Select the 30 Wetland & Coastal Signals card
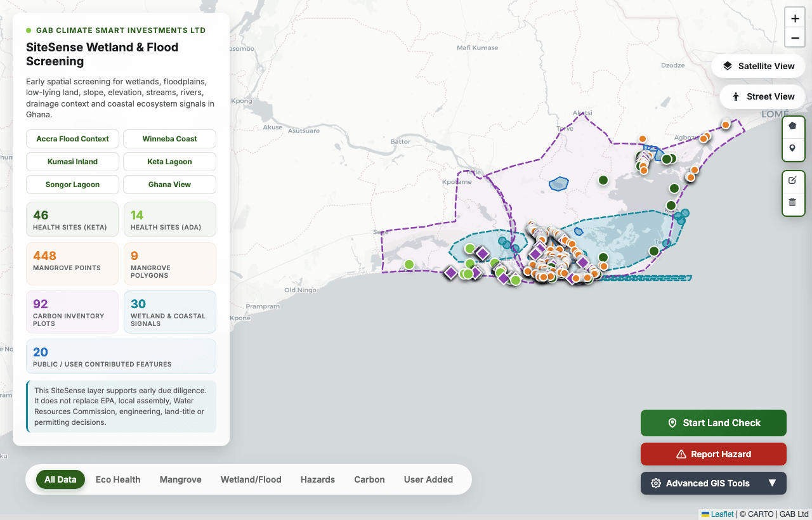 coord(169,312)
